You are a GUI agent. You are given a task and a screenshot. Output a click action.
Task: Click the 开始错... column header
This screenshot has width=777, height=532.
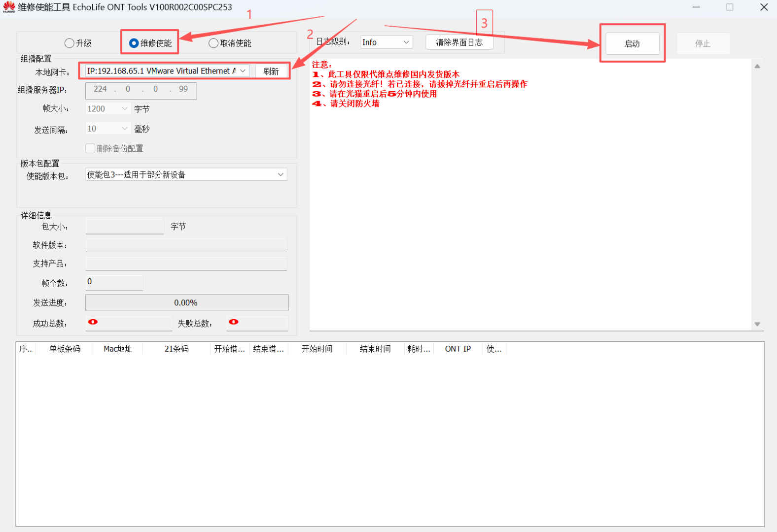[230, 349]
